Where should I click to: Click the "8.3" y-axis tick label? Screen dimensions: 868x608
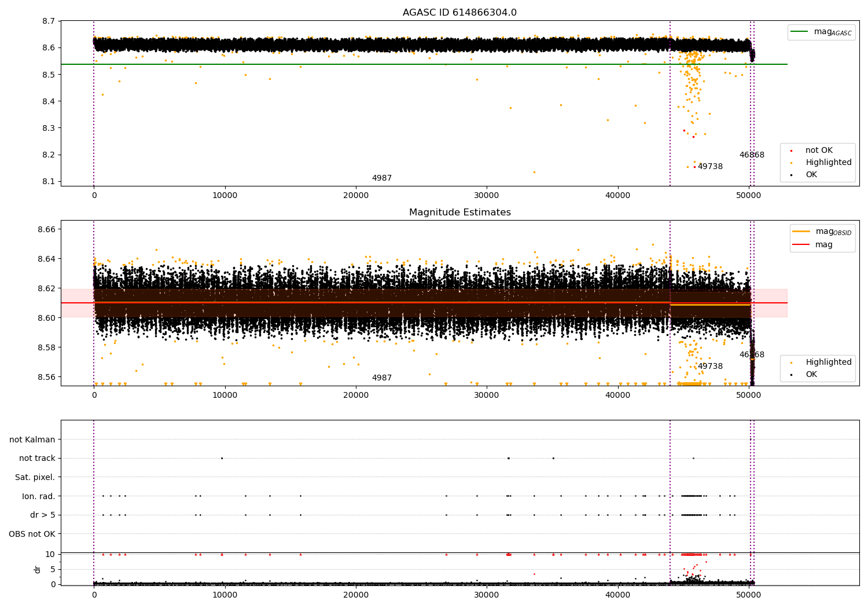click(49, 128)
